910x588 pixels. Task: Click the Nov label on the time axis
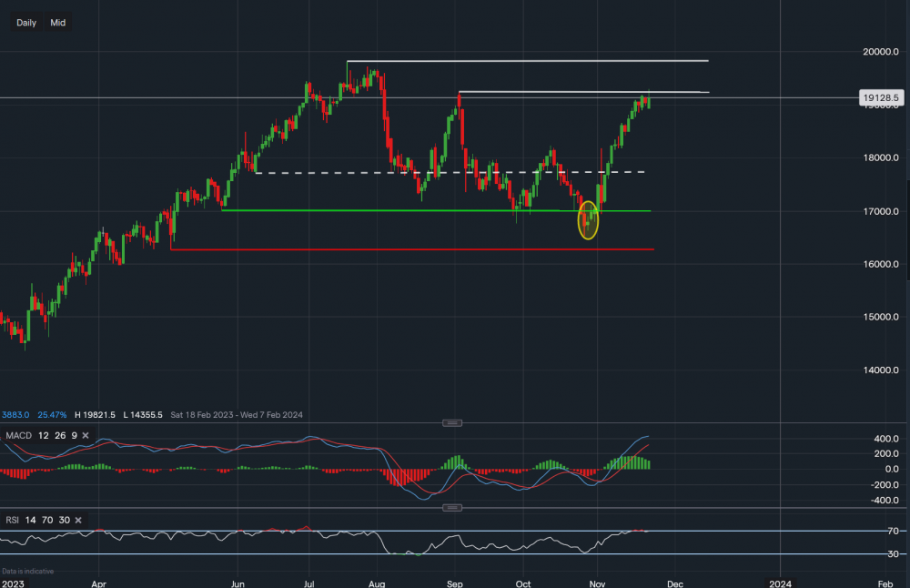[x=597, y=583]
